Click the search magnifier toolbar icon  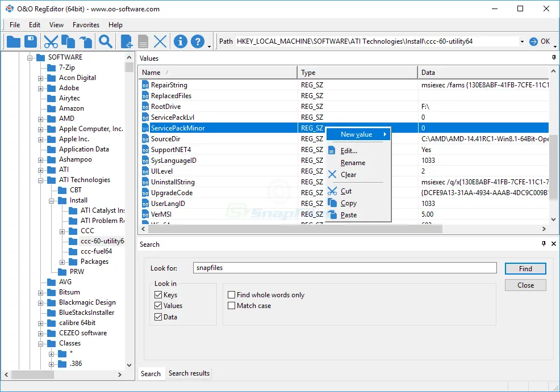pos(106,42)
